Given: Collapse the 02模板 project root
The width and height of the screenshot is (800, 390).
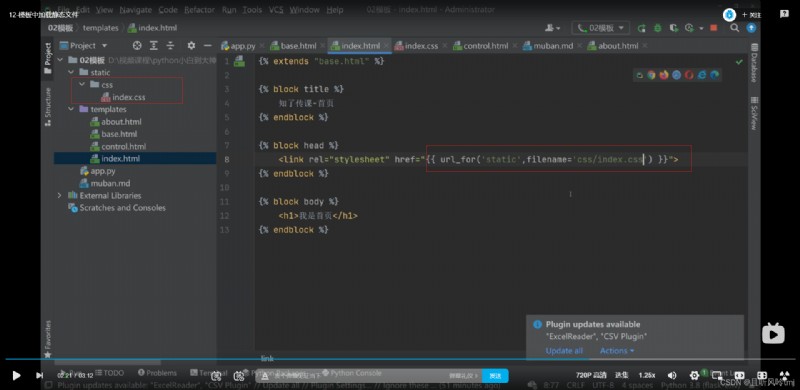Looking at the screenshot, I should tap(60, 60).
